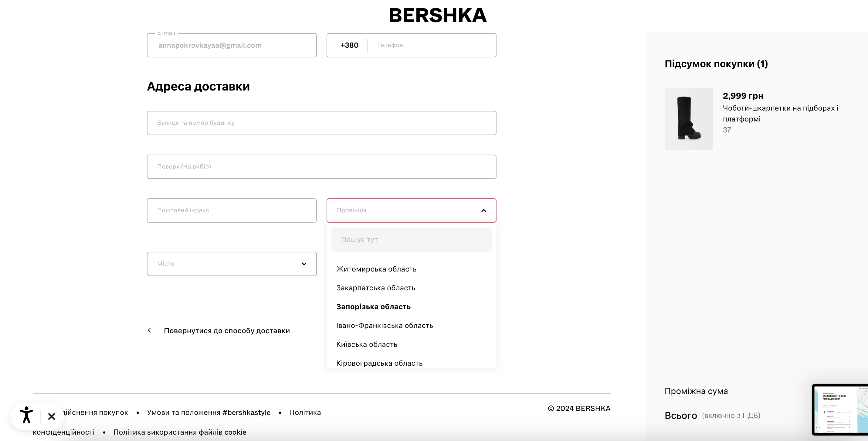
Task: Collapse the Провінція dropdown chevron
Action: pos(484,210)
